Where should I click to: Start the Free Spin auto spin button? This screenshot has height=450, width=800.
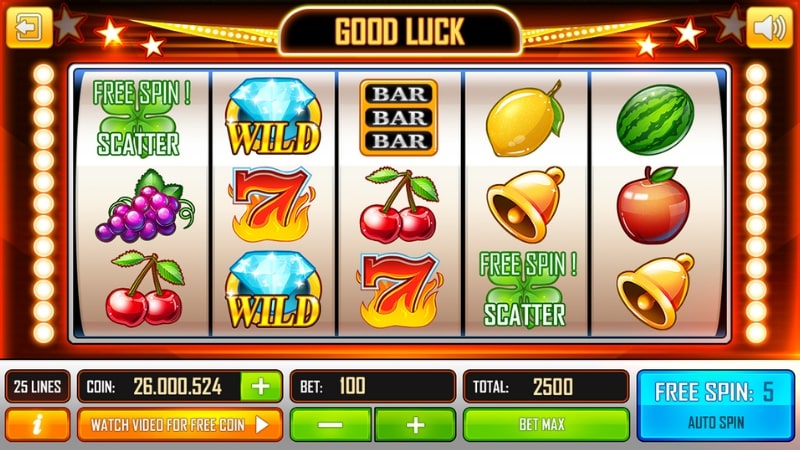[x=716, y=406]
